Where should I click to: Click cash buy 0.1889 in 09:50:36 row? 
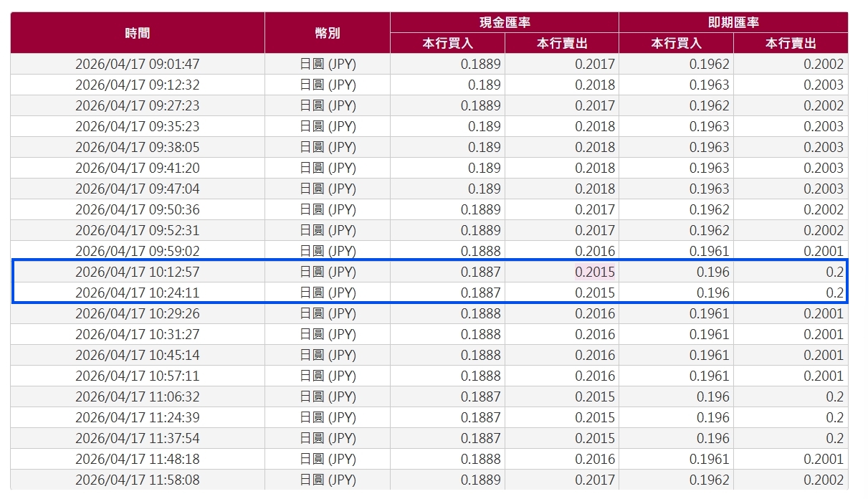[481, 209]
